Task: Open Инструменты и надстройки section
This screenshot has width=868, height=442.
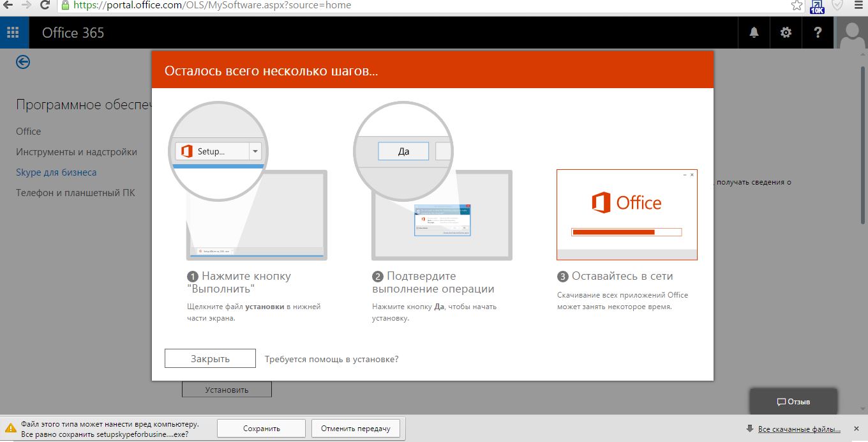Action: (x=77, y=152)
